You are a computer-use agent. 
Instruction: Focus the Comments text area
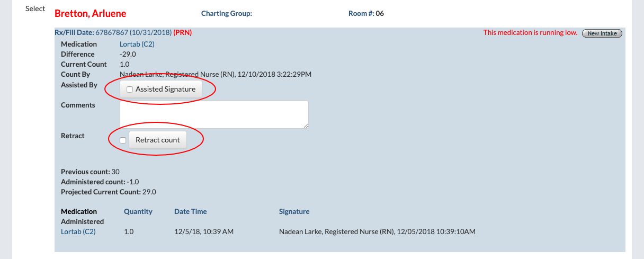tap(214, 114)
